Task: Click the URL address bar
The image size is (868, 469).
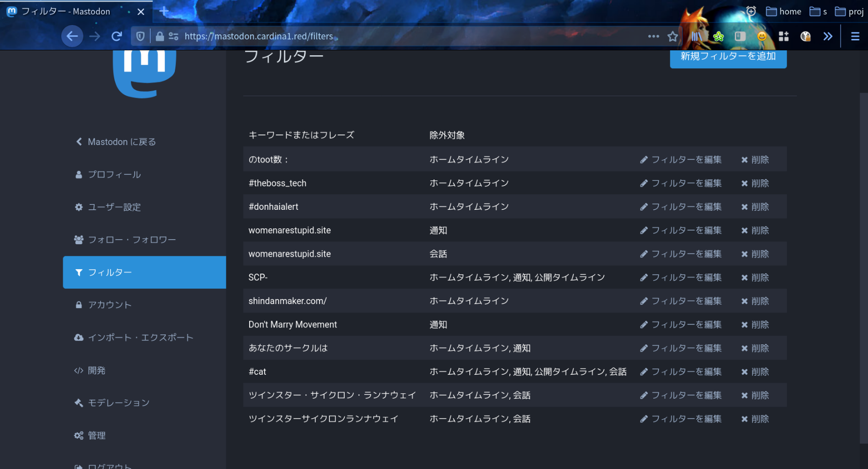Action: pyautogui.click(x=399, y=36)
